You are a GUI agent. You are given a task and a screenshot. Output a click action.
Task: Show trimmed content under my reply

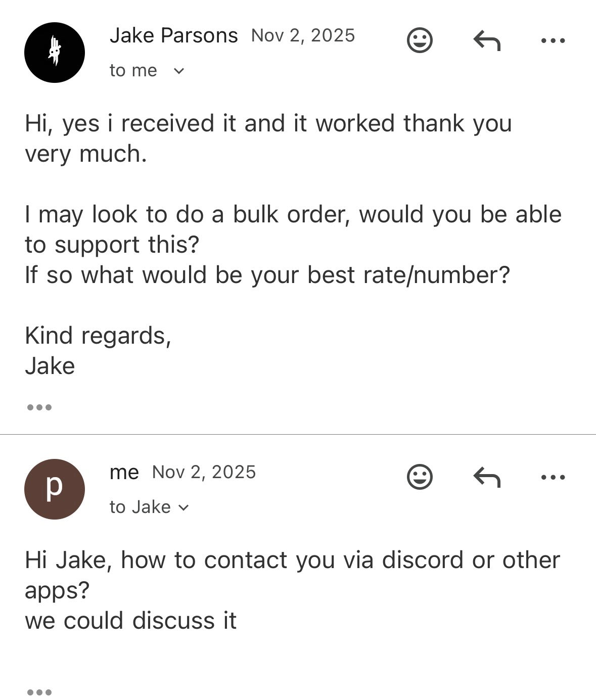(x=39, y=692)
